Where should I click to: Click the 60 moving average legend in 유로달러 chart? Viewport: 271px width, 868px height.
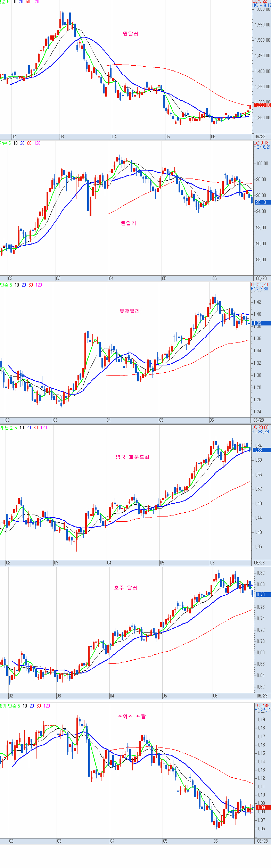[x=31, y=285]
